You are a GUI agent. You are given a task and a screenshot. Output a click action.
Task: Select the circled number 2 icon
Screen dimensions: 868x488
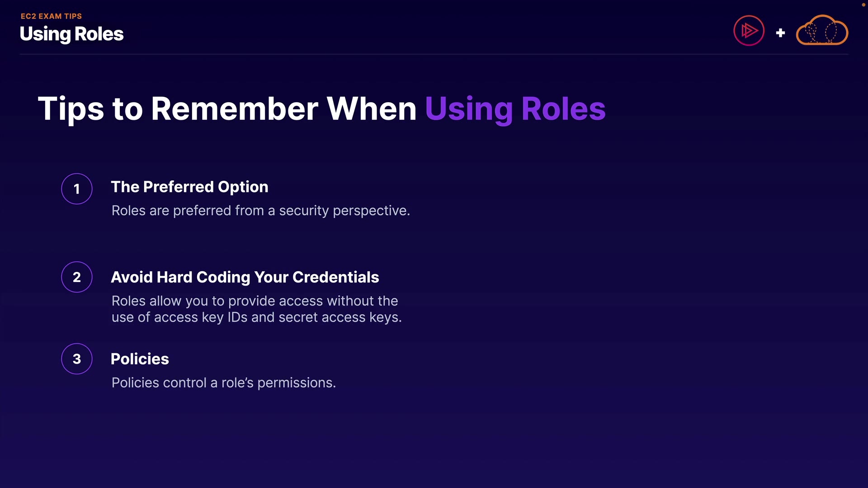[77, 277]
